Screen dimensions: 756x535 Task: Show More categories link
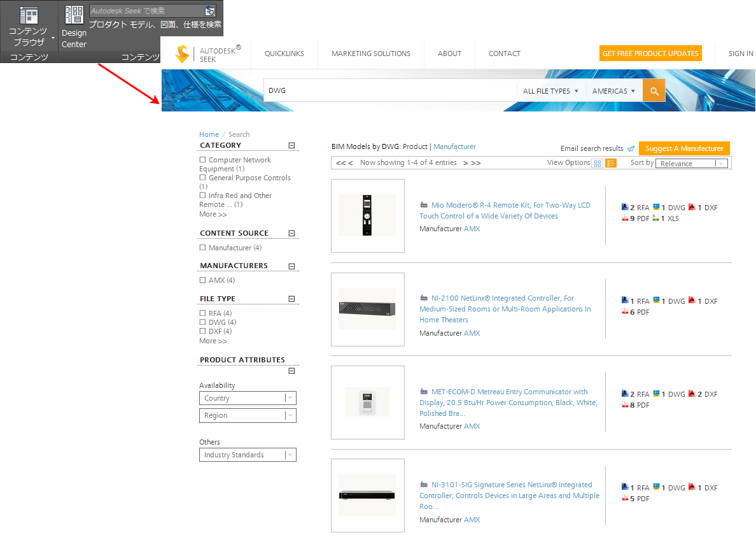coord(213,214)
